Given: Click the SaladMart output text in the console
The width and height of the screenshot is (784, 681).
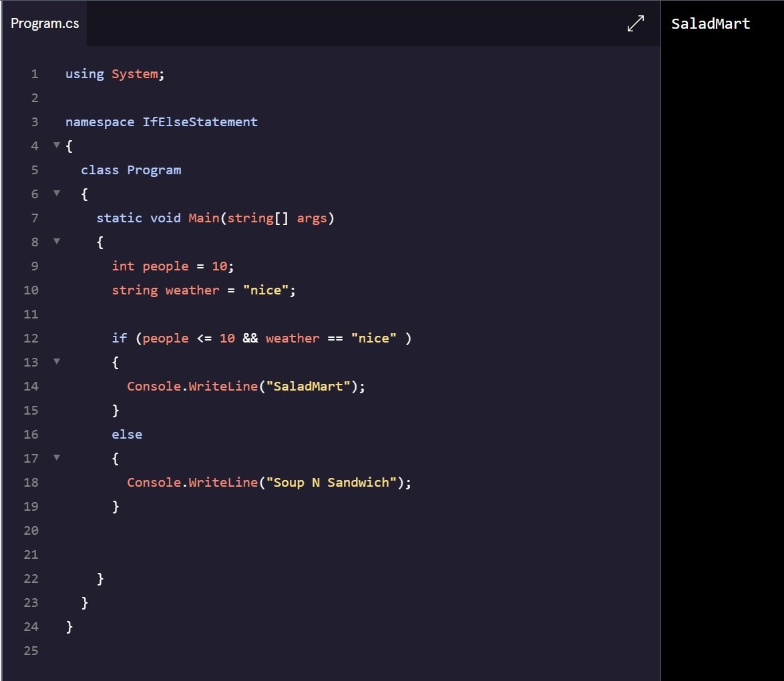Looking at the screenshot, I should 711,23.
